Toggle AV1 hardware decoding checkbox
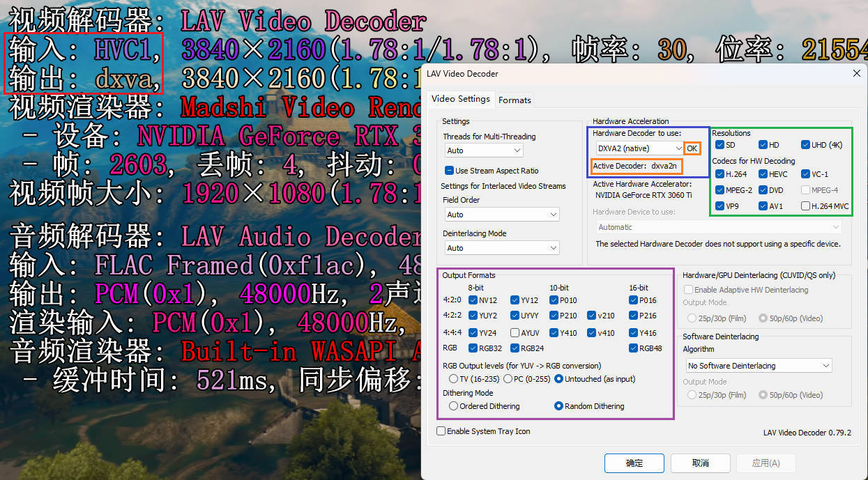 (763, 206)
